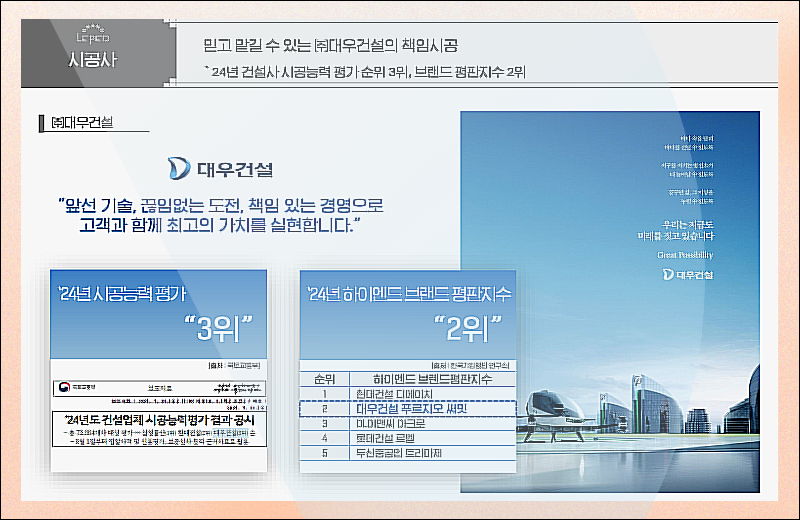Click the title '믿고 맡길 수 있는 ㈜대우건설의 책임시공'

click(331, 45)
